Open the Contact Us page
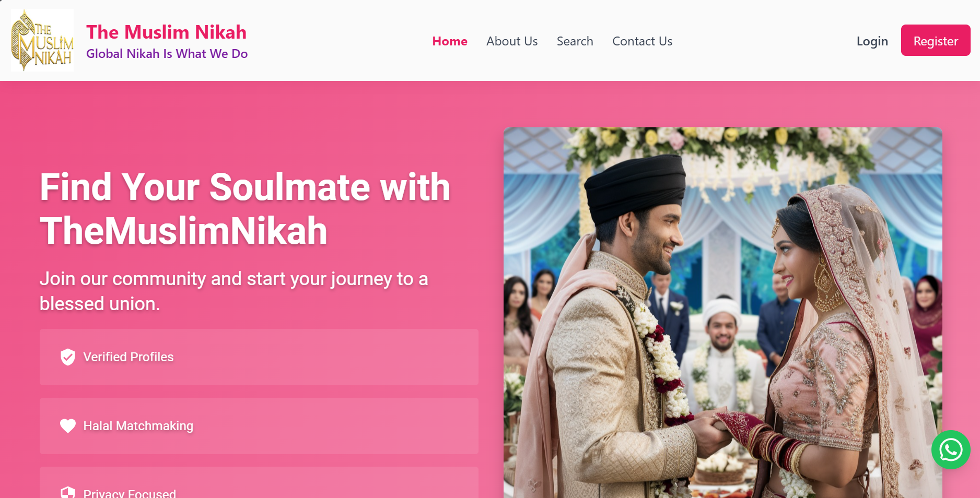The height and width of the screenshot is (498, 980). [642, 41]
